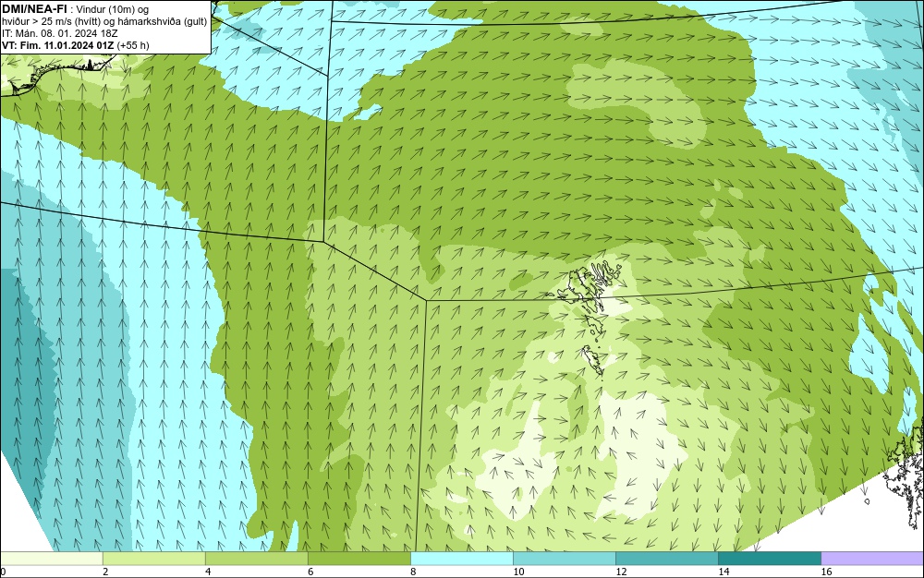Click the 14–16 m/s dark teal swatch
Viewport: 924px width, 578px height.
[x=769, y=559]
